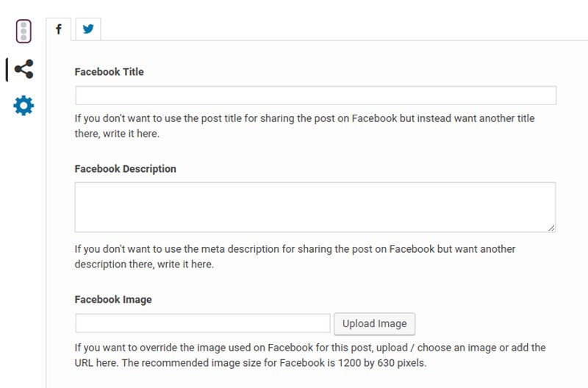Screen dimensions: 588x388
Task: Open the traffic light content analysis section
Action: coord(24,31)
